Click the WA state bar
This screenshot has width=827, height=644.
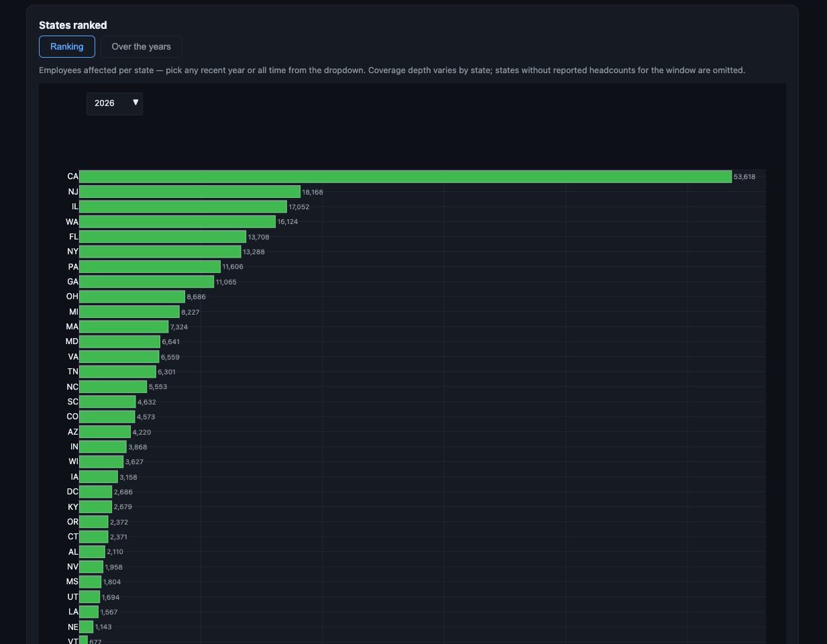[x=177, y=221]
